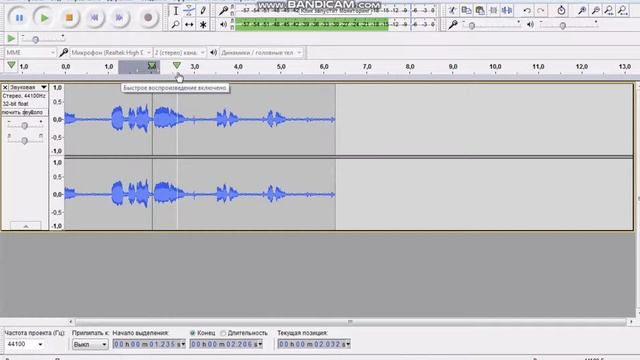Select the Multi-tool asterisk
The image size is (640, 360).
click(203, 24)
